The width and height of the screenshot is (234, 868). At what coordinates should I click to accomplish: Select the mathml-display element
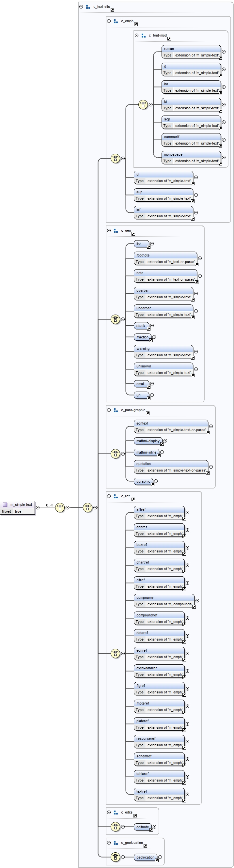(x=148, y=441)
